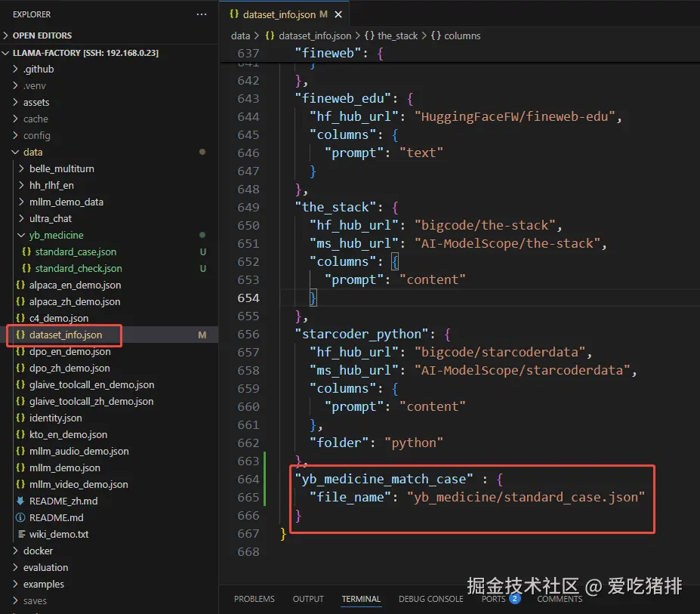Open glaive_toolcall_zh_demo.json file
The image size is (700, 614).
tap(91, 401)
